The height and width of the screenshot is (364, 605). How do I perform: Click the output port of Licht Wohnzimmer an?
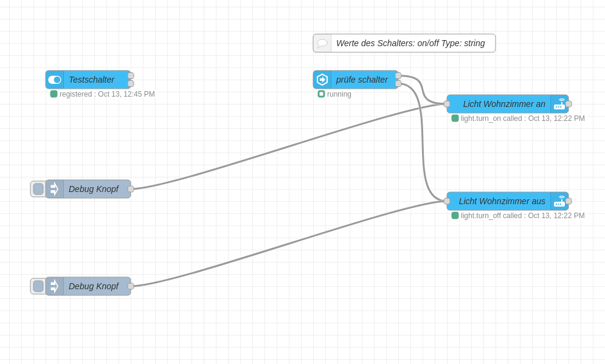pos(569,104)
